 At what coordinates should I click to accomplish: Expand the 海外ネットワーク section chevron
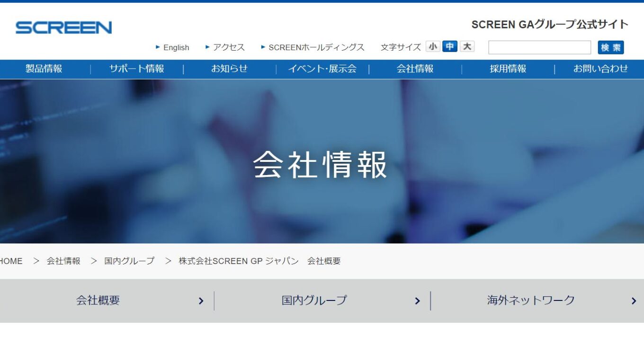pos(634,300)
